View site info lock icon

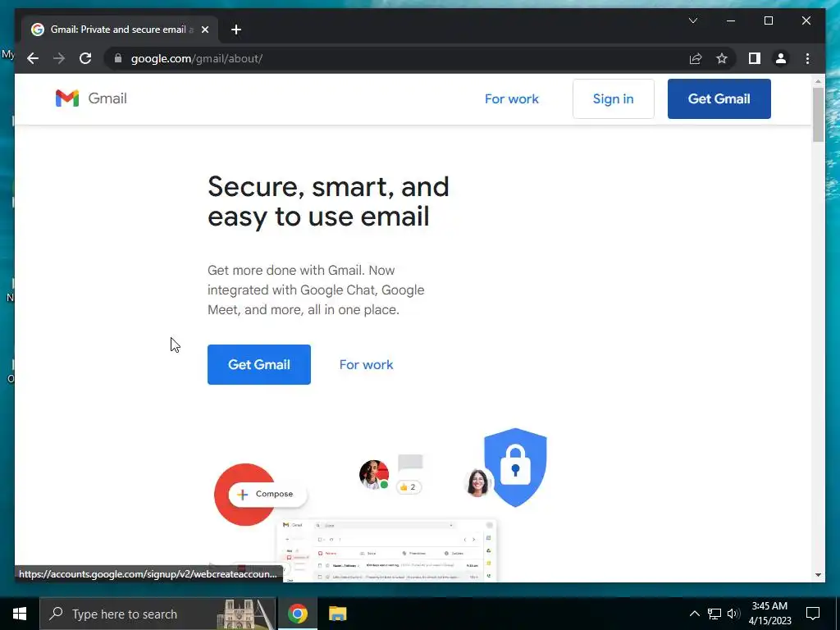[118, 58]
